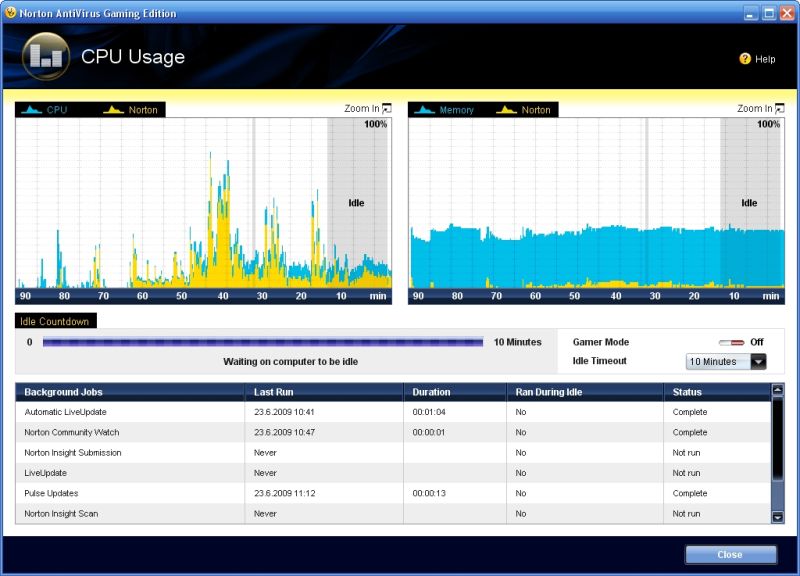Viewport: 800px width, 576px height.
Task: Click the Idle Timeout label
Action: 599,361
